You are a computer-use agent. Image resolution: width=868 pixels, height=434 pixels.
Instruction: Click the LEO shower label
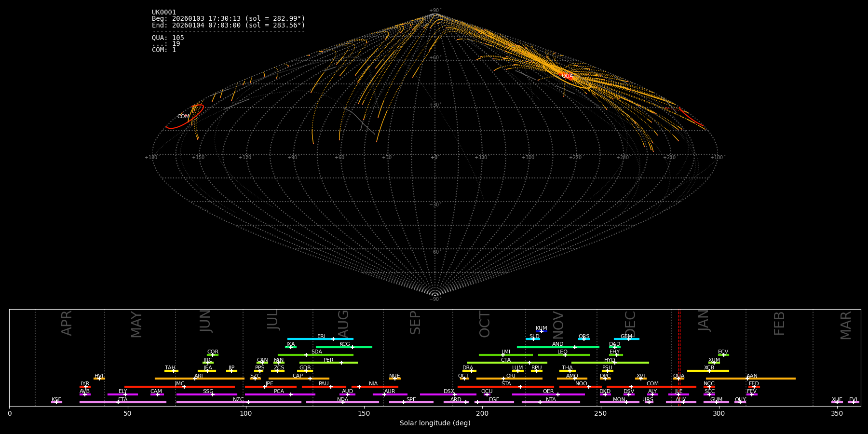click(562, 352)
